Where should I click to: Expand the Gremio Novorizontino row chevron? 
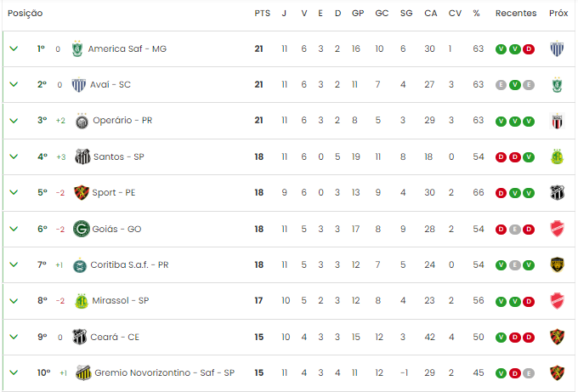click(14, 372)
